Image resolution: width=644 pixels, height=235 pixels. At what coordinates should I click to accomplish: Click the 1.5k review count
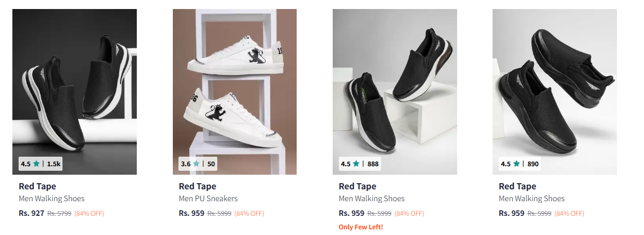tap(53, 164)
